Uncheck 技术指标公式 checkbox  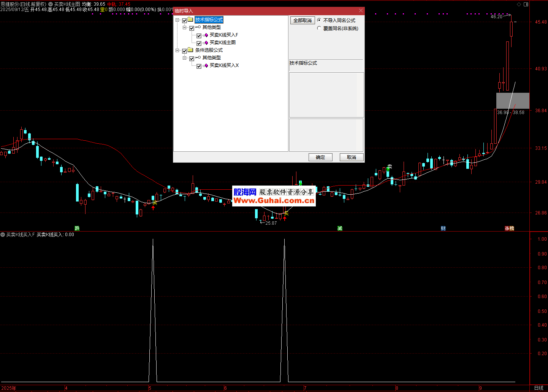tap(184, 20)
